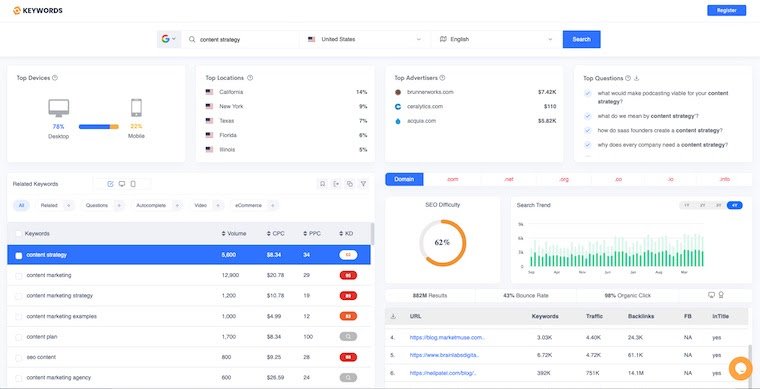Click the keywords table vertical scrollbar
This screenshot has width=760, height=389.
pyautogui.click(x=372, y=234)
